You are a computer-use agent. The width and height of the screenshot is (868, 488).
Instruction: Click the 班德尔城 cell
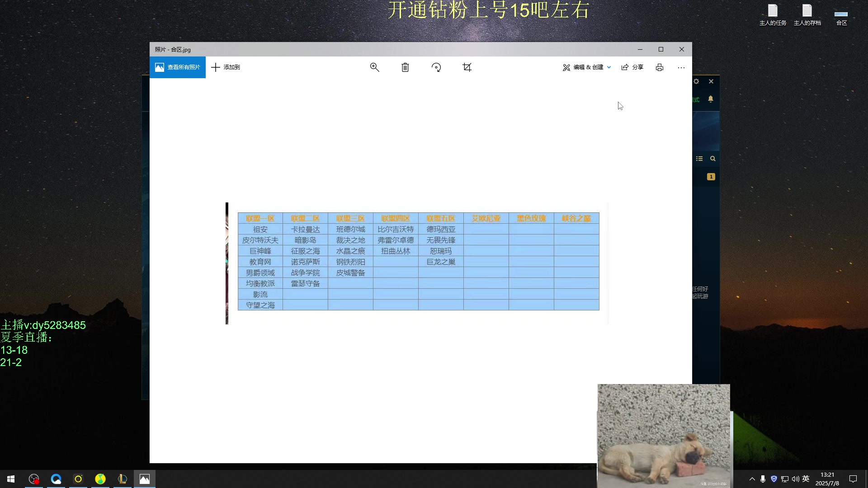tap(351, 230)
